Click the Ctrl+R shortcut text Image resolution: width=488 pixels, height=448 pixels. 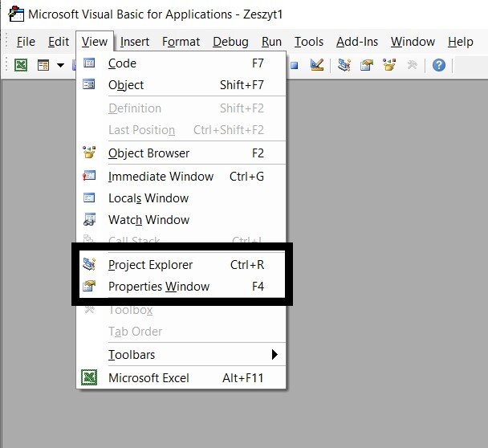click(246, 265)
